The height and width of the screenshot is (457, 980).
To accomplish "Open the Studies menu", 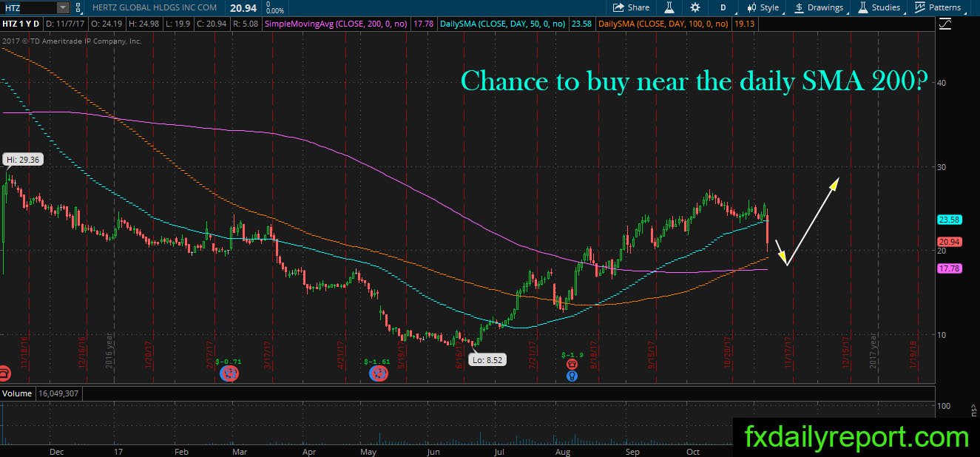I will [880, 7].
